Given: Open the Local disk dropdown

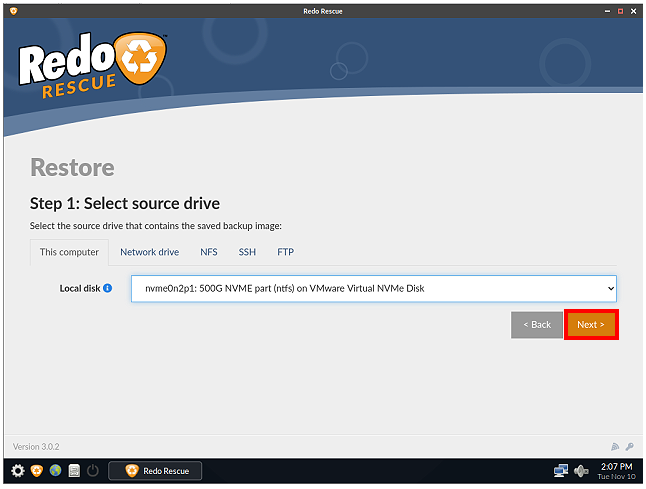Looking at the screenshot, I should coord(374,288).
